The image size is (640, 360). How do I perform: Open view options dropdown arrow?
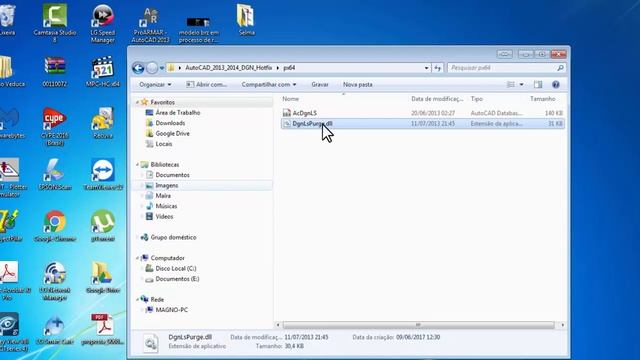[x=521, y=84]
